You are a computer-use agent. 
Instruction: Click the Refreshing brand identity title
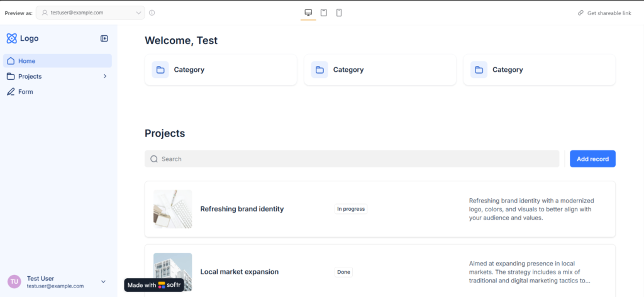point(242,209)
